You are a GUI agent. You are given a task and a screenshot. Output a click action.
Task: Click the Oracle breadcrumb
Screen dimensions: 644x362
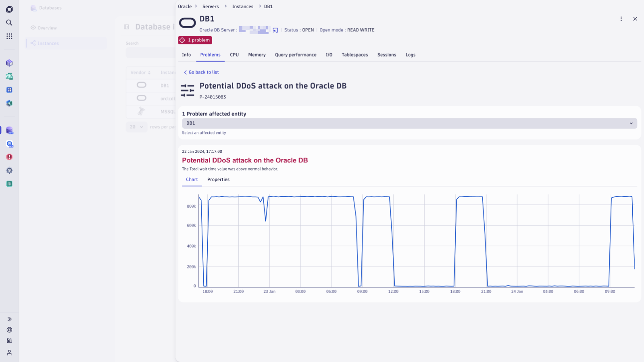[185, 6]
